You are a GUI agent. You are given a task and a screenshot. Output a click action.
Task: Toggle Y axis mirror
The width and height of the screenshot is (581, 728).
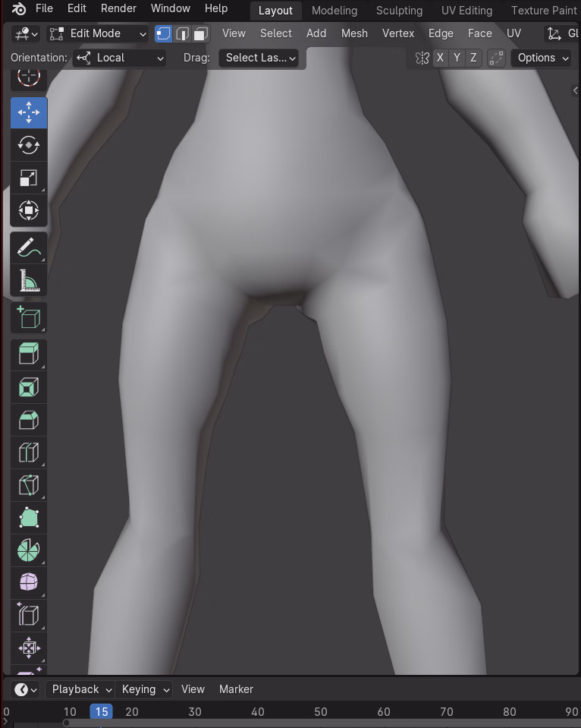click(457, 58)
